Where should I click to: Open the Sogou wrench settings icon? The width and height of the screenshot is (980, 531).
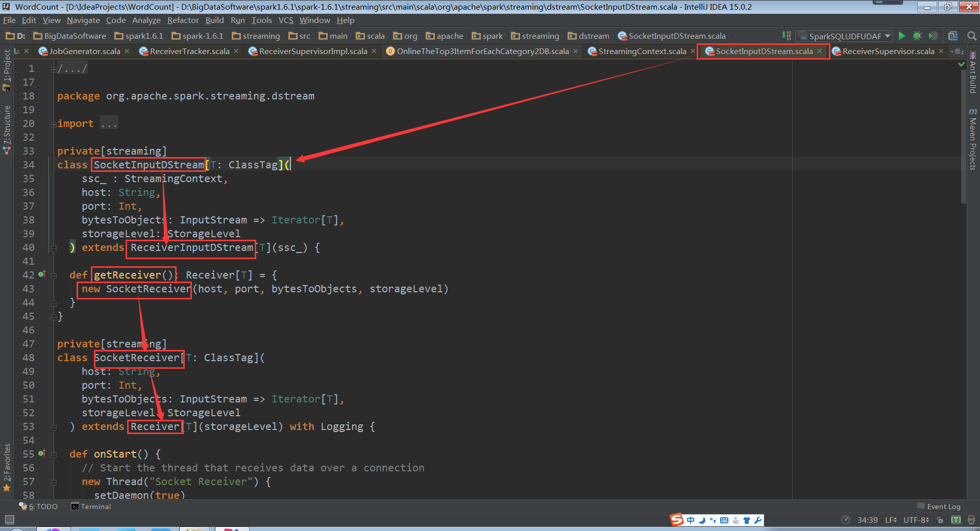[758, 520]
